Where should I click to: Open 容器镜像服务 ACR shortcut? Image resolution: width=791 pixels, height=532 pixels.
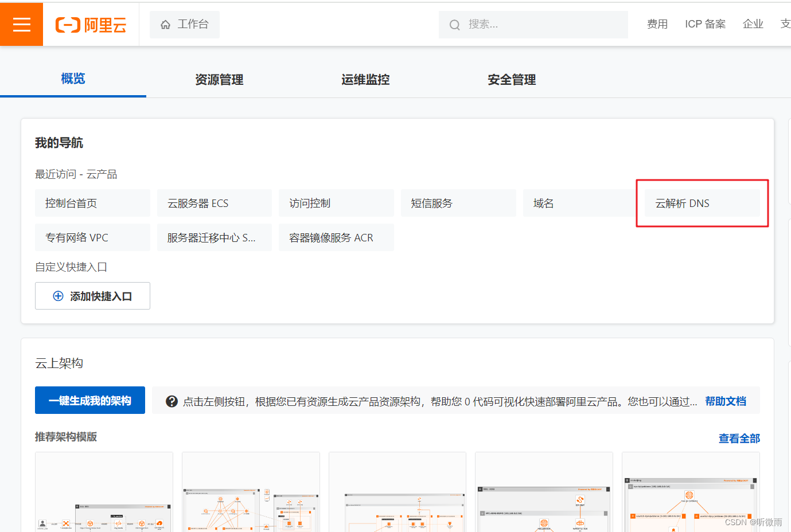click(x=336, y=237)
